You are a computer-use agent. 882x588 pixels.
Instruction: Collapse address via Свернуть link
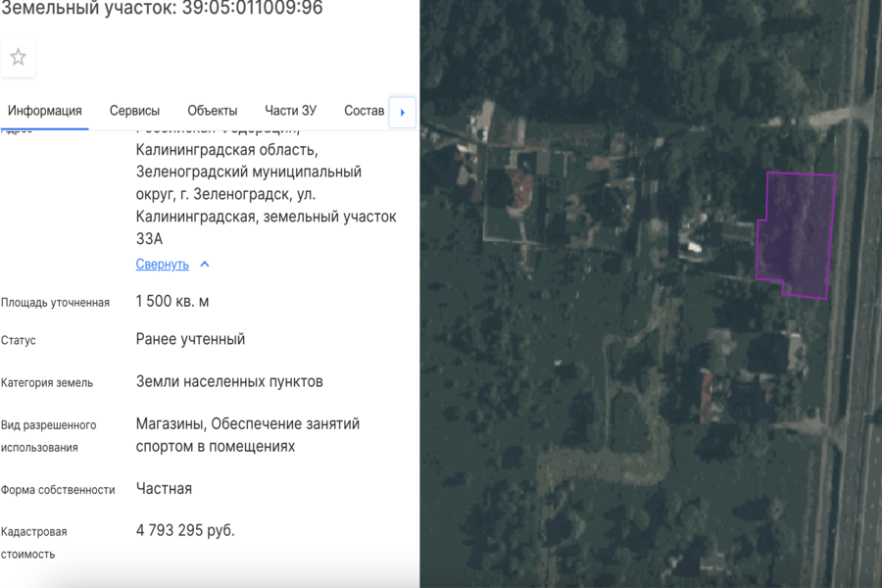(162, 265)
